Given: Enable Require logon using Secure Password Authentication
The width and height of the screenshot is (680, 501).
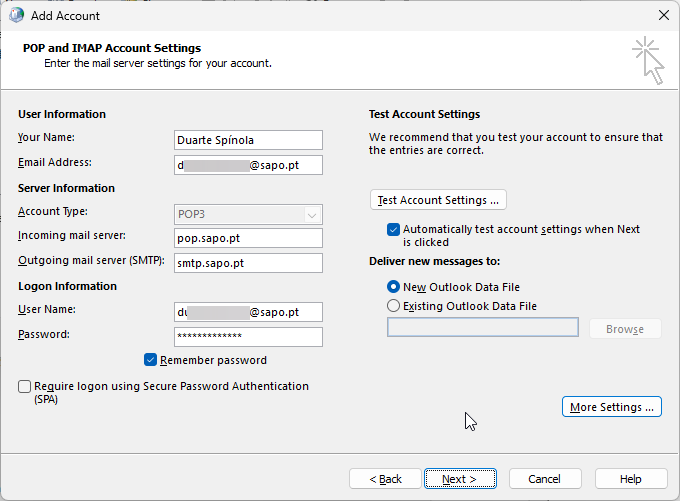Looking at the screenshot, I should pos(24,386).
